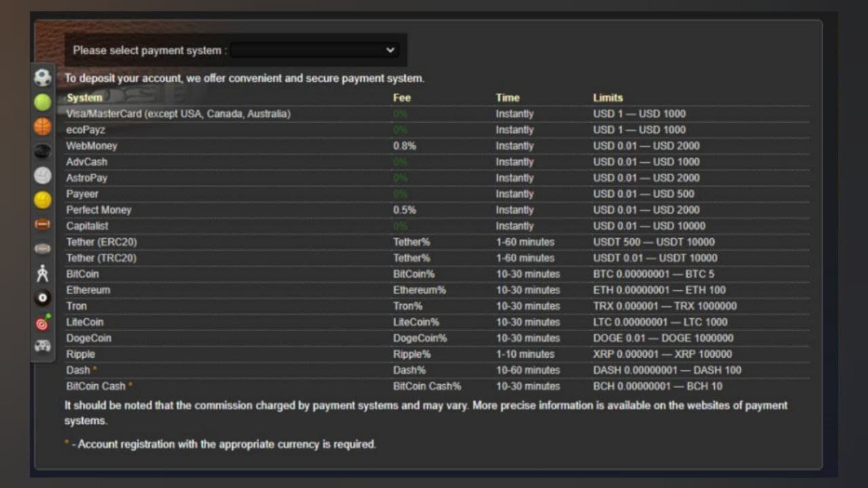The width and height of the screenshot is (868, 488).
Task: Select the white volleyball icon
Action: pyautogui.click(x=43, y=176)
